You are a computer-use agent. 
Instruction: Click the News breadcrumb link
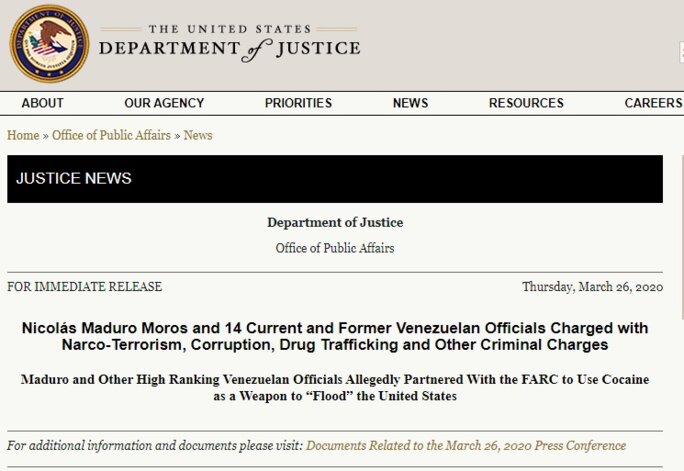198,135
